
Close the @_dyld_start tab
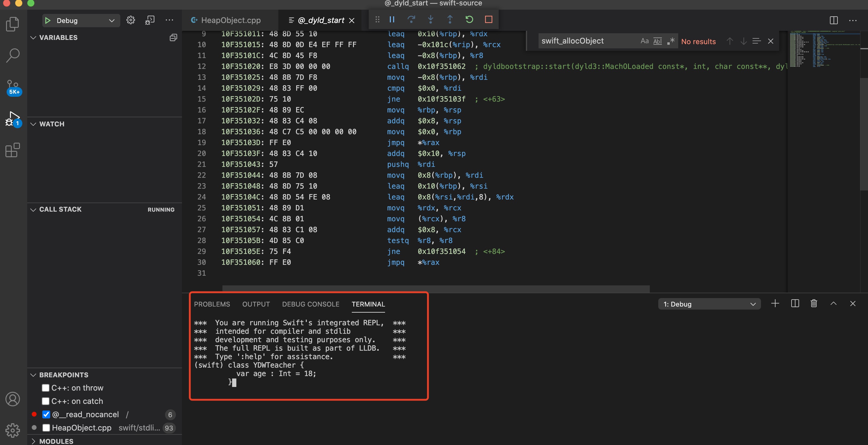click(x=352, y=21)
